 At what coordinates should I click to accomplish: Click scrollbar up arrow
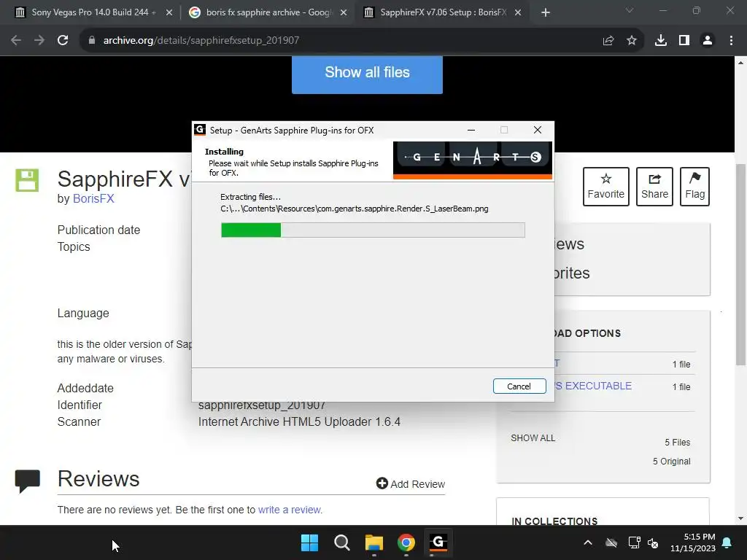pyautogui.click(x=741, y=63)
